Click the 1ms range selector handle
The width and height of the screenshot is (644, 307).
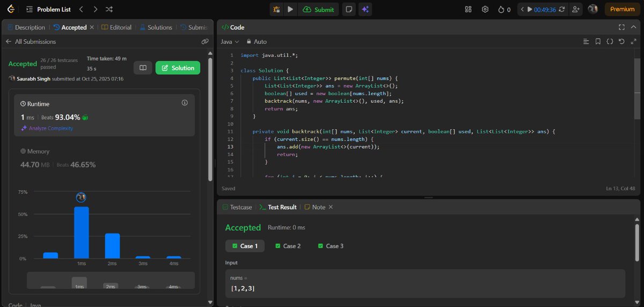[79, 284]
